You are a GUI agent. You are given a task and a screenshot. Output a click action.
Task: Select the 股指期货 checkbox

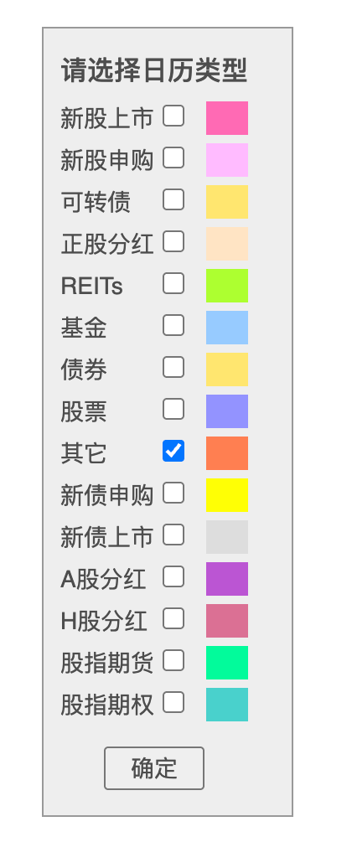[173, 660]
